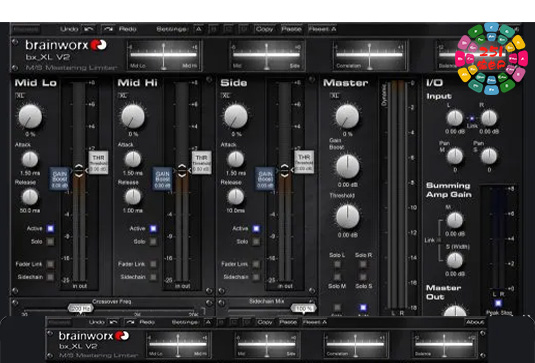Click the Pan M knob

[455, 157]
